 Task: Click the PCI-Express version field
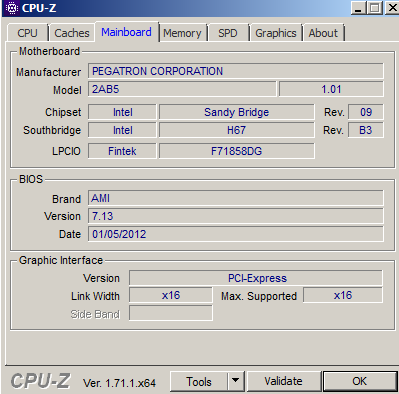coord(256,278)
